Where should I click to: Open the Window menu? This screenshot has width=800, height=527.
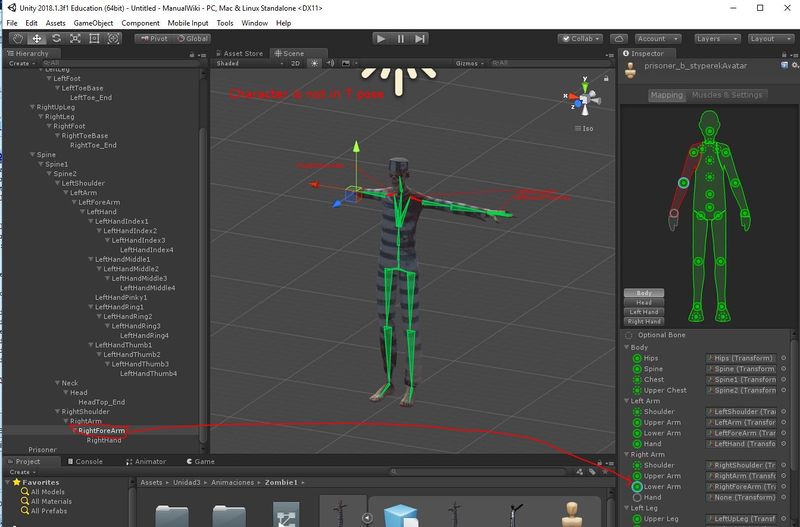click(x=255, y=23)
